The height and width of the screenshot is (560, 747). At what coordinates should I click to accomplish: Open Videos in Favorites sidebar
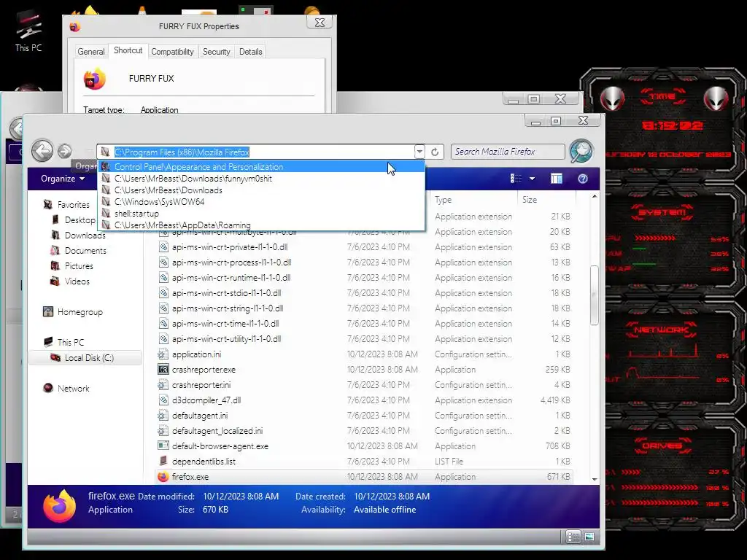click(77, 281)
